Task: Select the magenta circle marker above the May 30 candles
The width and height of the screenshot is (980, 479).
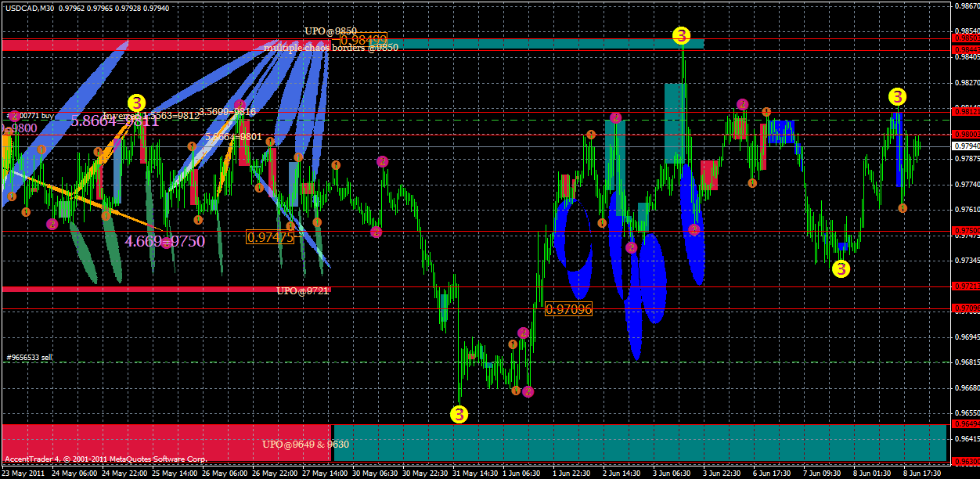Action: [x=382, y=161]
